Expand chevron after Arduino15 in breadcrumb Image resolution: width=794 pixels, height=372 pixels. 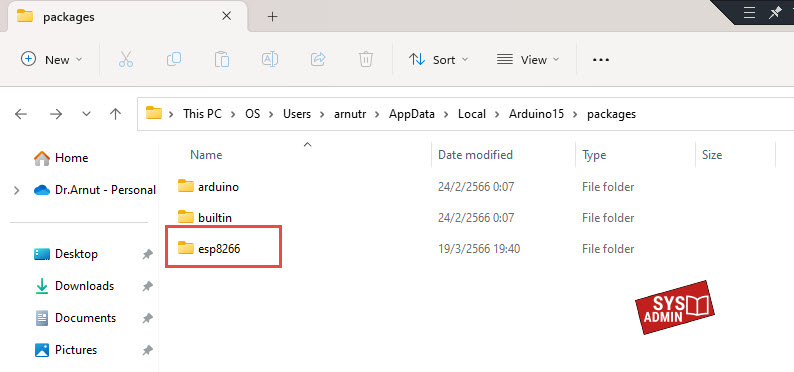575,114
